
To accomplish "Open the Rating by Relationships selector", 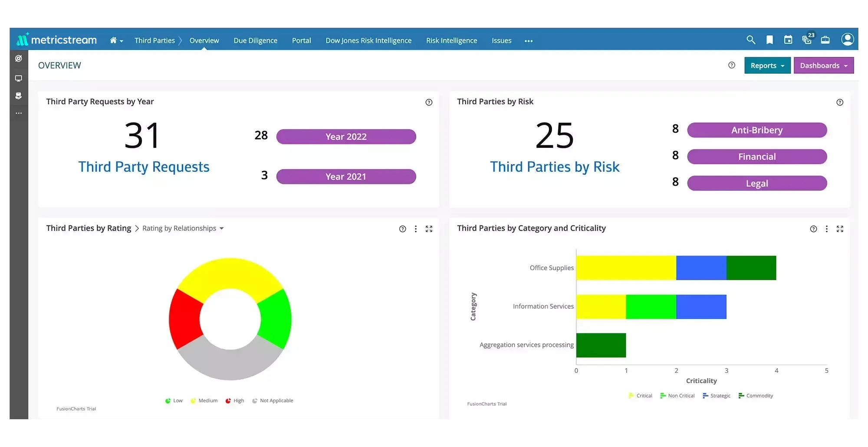I will pos(182,228).
